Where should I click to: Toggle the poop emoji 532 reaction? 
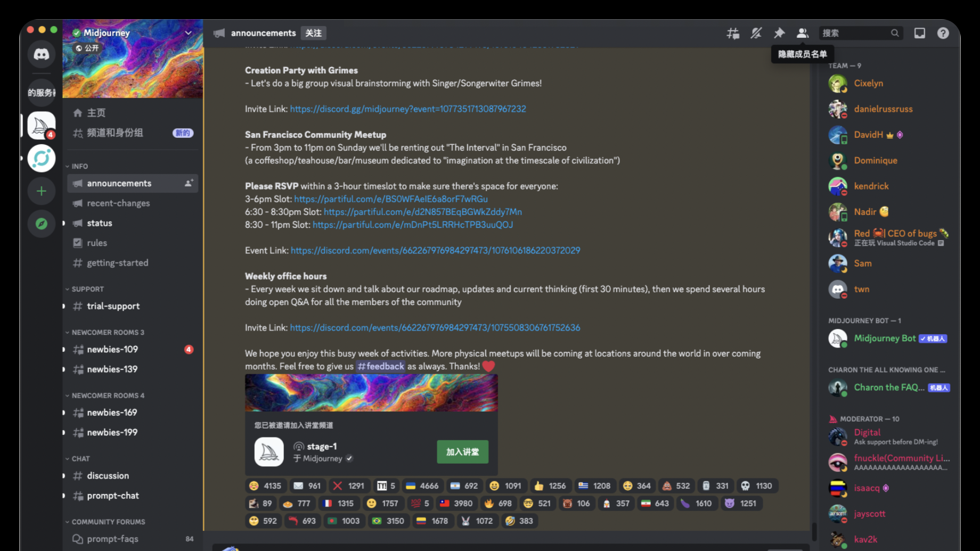(676, 486)
